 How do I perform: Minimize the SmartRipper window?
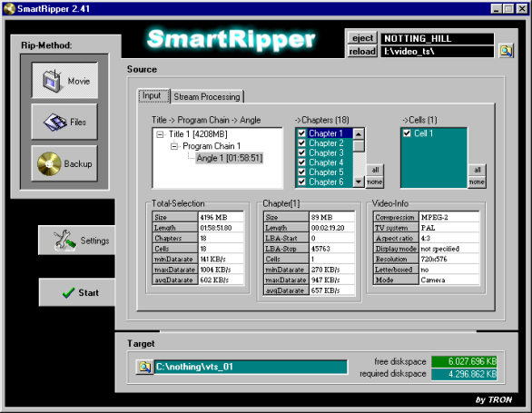497,8
